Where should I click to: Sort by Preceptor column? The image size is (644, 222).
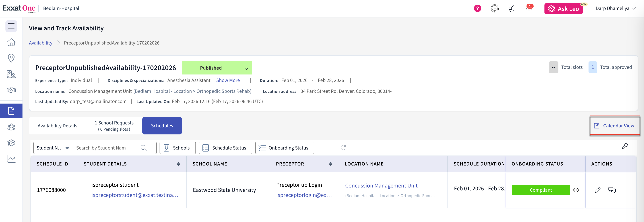(331, 164)
